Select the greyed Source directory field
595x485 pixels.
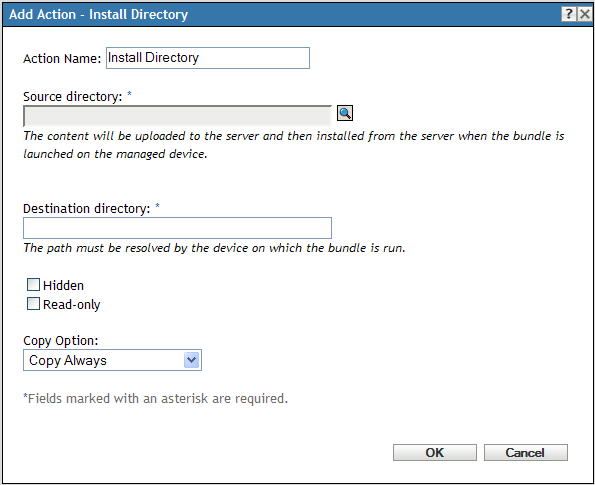177,116
